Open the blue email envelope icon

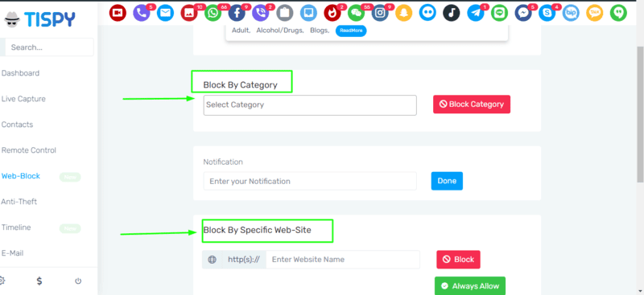pos(165,14)
